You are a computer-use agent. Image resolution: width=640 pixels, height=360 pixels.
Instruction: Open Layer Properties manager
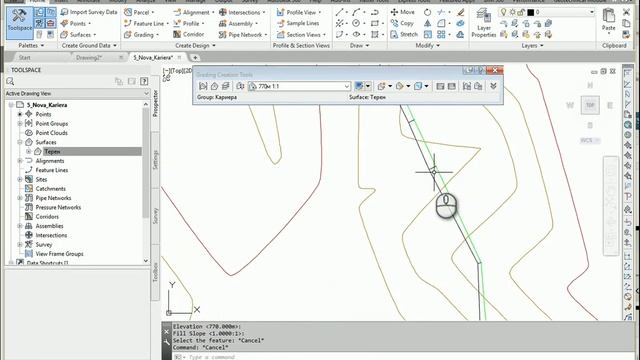tap(484, 23)
